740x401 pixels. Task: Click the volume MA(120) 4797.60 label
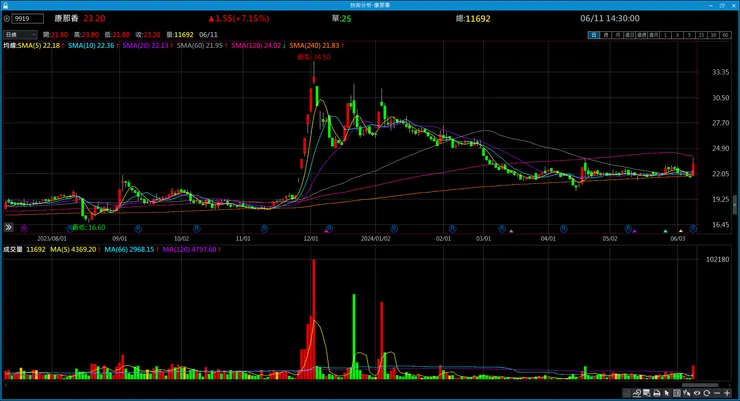tap(192, 250)
